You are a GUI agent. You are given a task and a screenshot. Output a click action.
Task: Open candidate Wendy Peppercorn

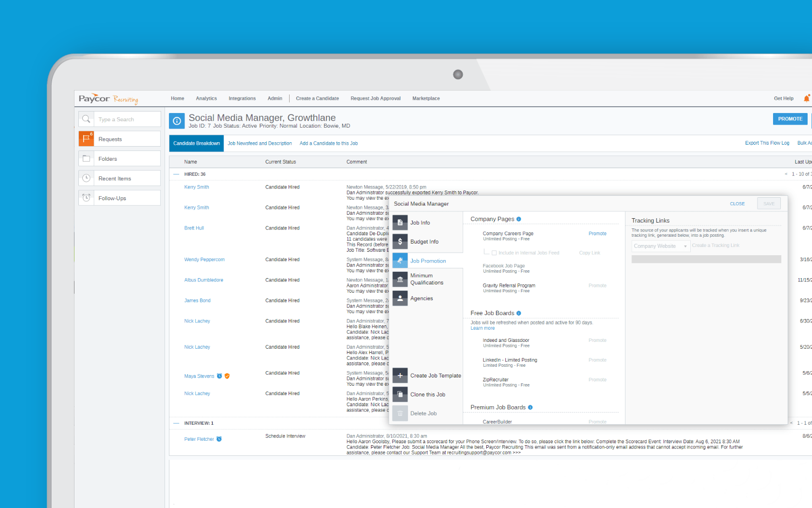204,260
